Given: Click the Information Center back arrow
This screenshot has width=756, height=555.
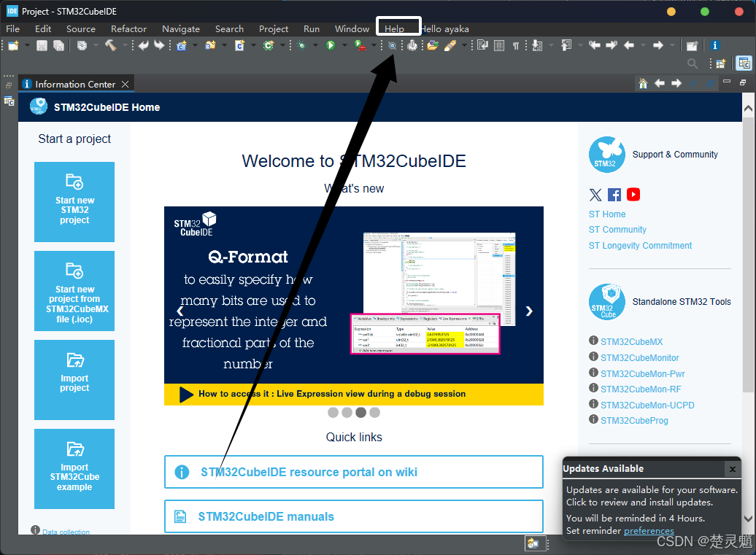Looking at the screenshot, I should coord(660,83).
